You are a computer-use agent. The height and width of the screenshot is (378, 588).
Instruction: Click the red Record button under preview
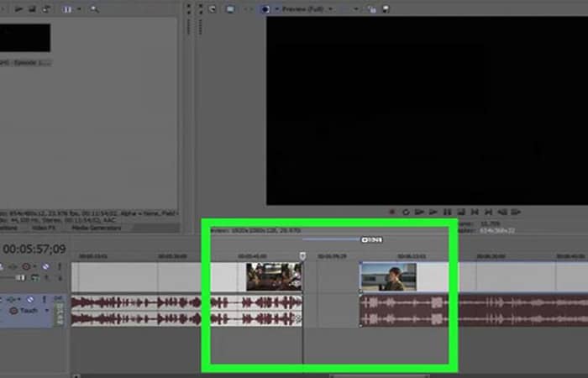(392, 213)
